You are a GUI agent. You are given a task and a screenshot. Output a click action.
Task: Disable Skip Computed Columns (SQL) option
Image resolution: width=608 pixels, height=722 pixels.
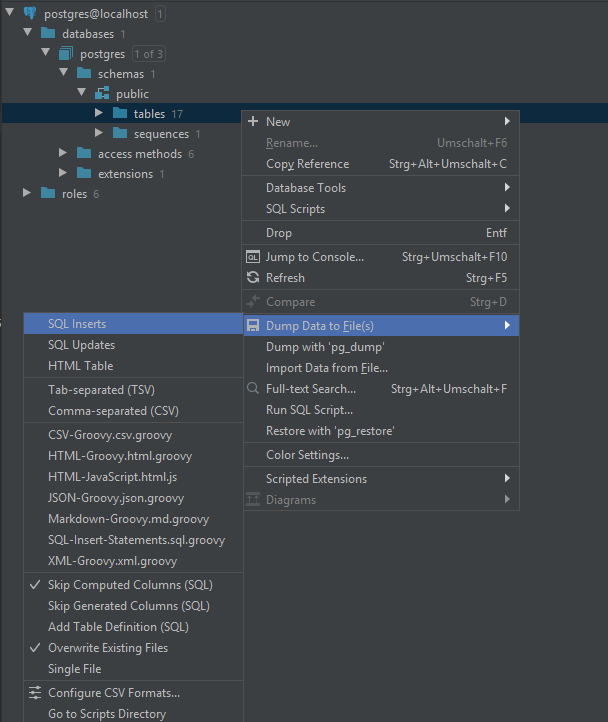point(130,585)
